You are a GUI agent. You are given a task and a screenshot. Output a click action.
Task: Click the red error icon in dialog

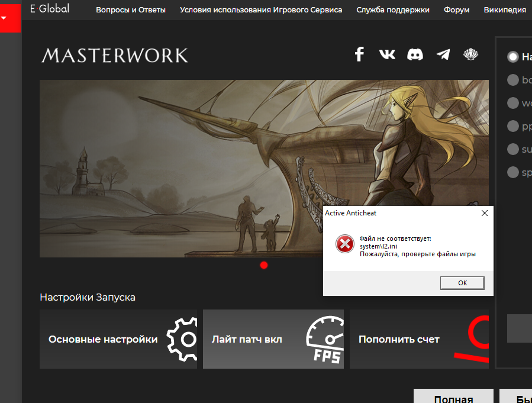point(344,244)
